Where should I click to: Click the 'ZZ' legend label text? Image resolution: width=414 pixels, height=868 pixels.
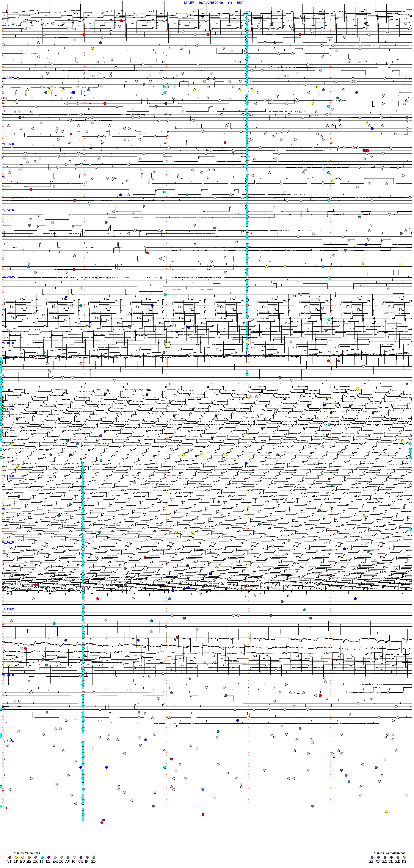tap(372, 862)
